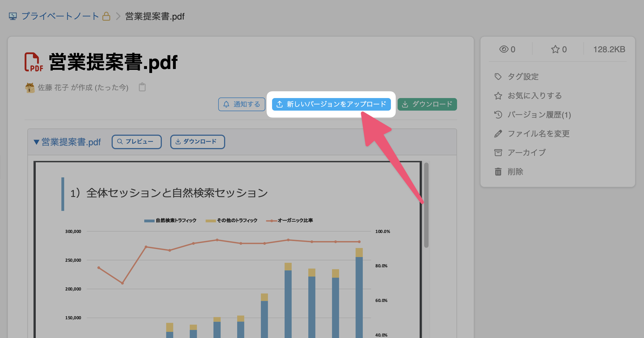
Task: Click the tag icon beside タグ設定
Action: [498, 77]
